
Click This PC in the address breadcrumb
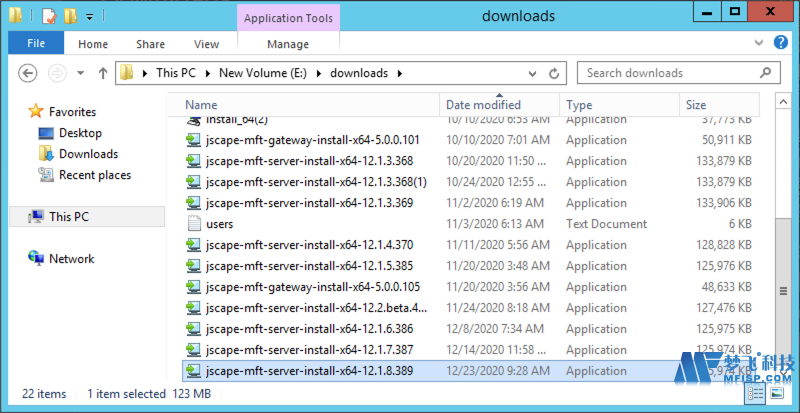pos(176,73)
